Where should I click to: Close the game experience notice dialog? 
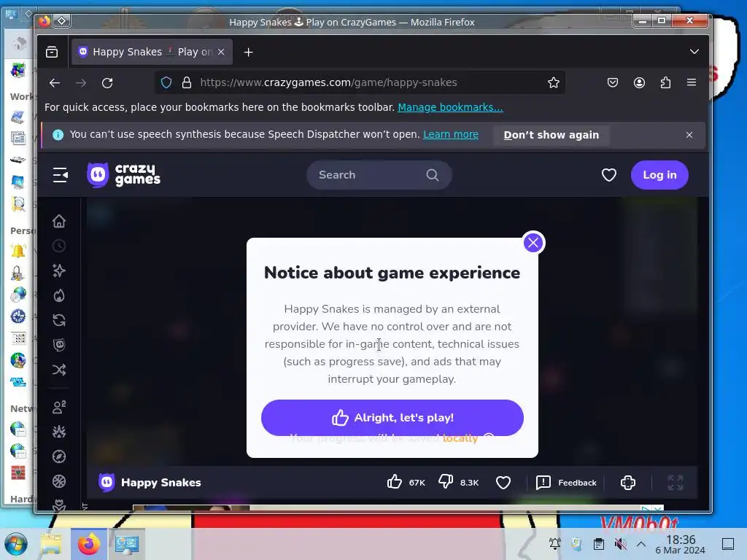533,243
